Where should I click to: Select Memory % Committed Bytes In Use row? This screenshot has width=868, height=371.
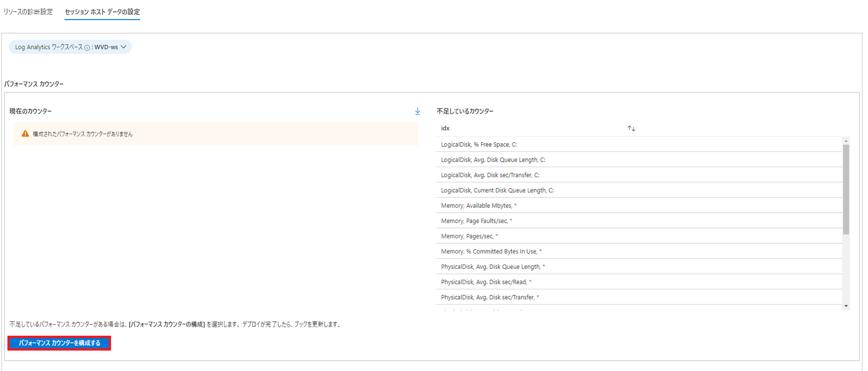click(491, 252)
